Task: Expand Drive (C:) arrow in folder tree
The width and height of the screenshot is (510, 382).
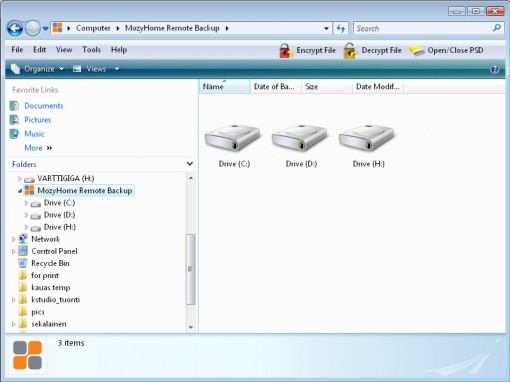Action: pos(26,203)
